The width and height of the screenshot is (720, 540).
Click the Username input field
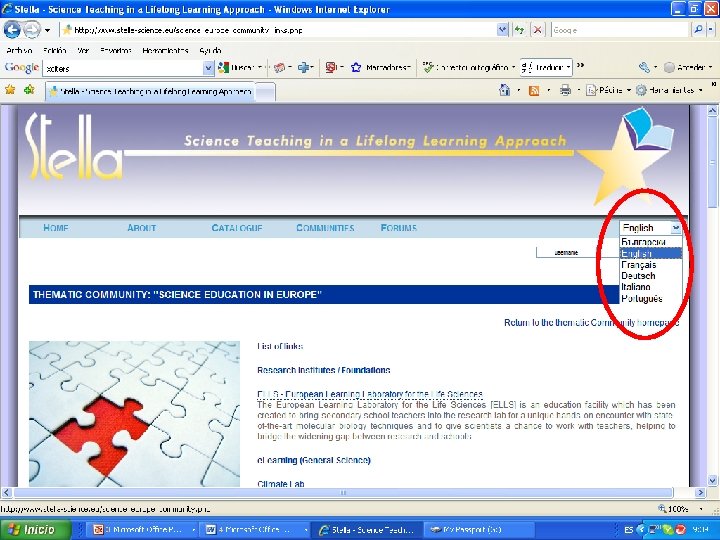click(578, 253)
